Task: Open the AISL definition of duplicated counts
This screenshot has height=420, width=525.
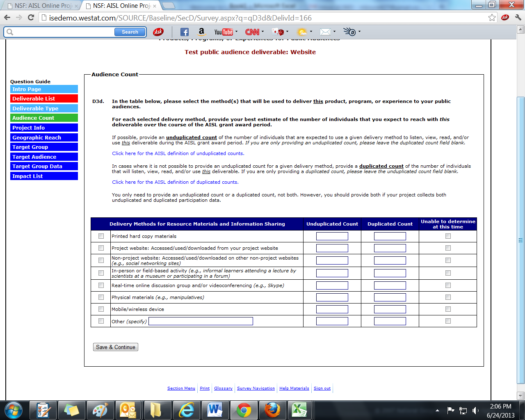Action: (175, 182)
